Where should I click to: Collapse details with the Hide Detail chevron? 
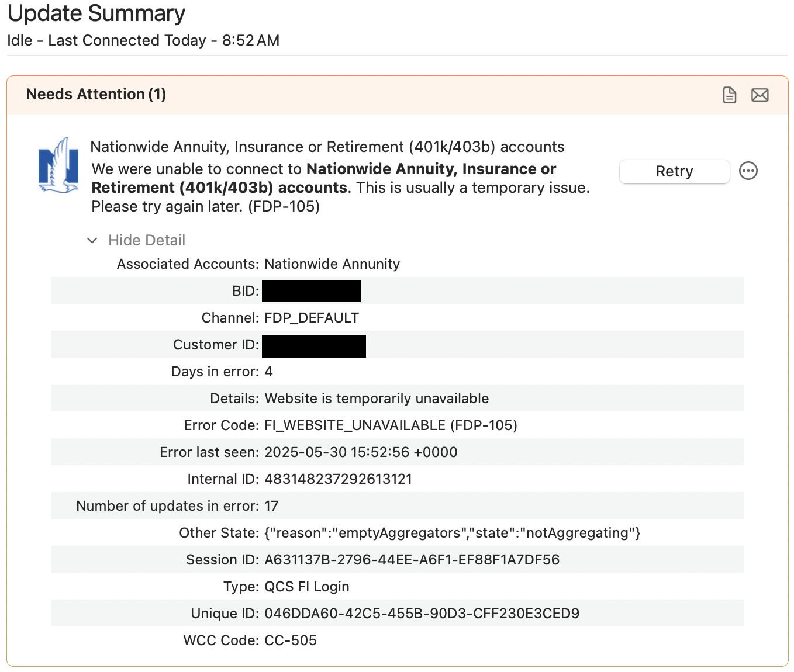pyautogui.click(x=92, y=241)
